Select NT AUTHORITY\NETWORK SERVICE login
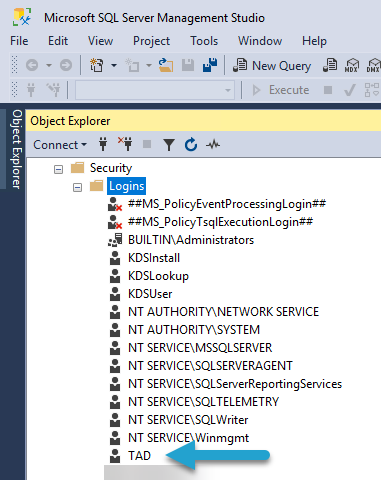This screenshot has height=480, width=381. (223, 312)
